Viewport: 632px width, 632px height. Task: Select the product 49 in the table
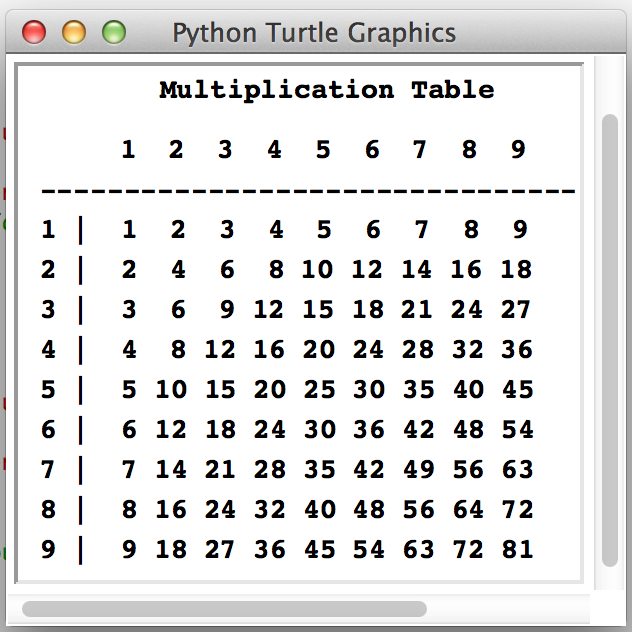point(418,469)
